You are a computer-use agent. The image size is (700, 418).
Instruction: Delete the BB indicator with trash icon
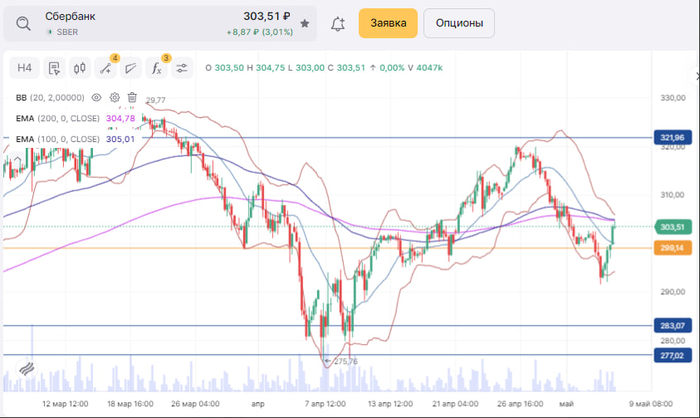(132, 98)
